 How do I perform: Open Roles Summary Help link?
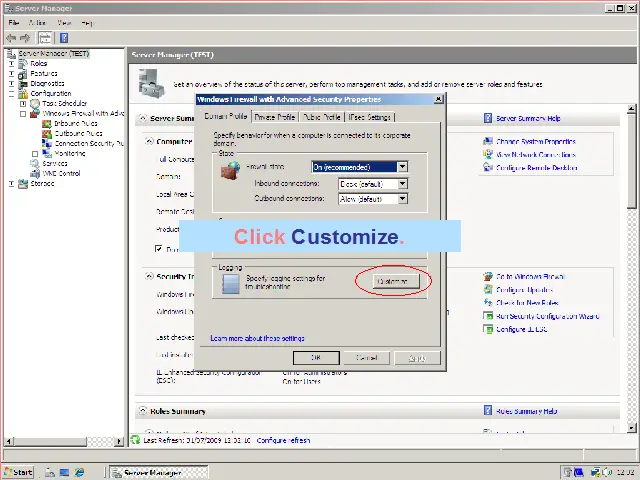coord(527,411)
